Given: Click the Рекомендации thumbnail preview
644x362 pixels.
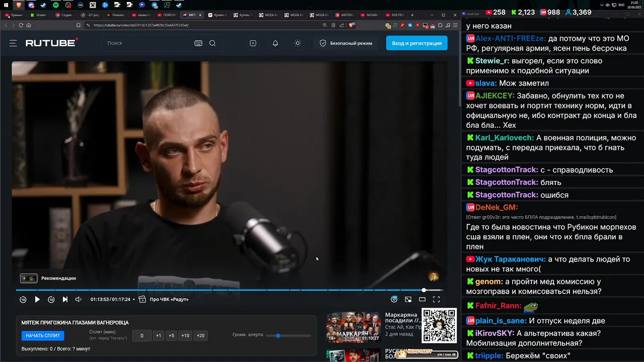Looking at the screenshot, I should pyautogui.click(x=29, y=278).
